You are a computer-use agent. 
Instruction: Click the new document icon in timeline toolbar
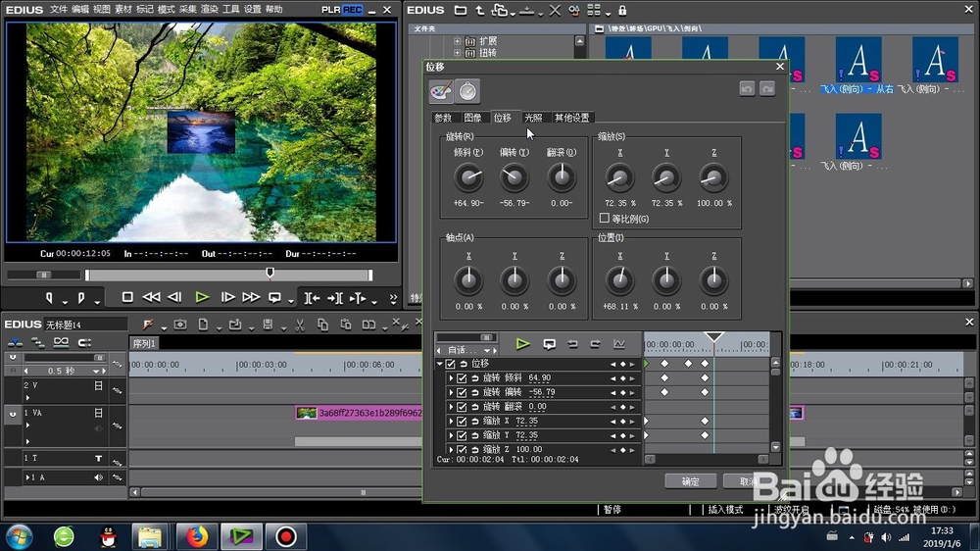point(203,325)
